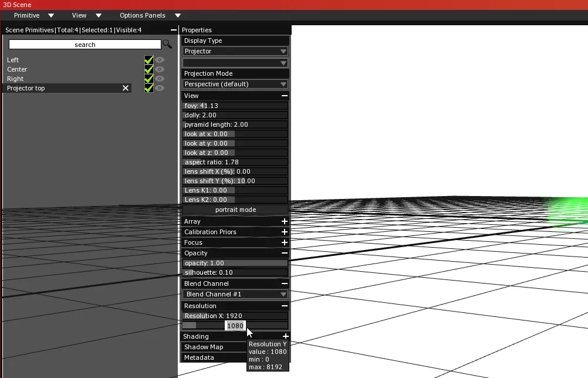Expand the Calibration Priors section
588x378 pixels.
pyautogui.click(x=285, y=232)
